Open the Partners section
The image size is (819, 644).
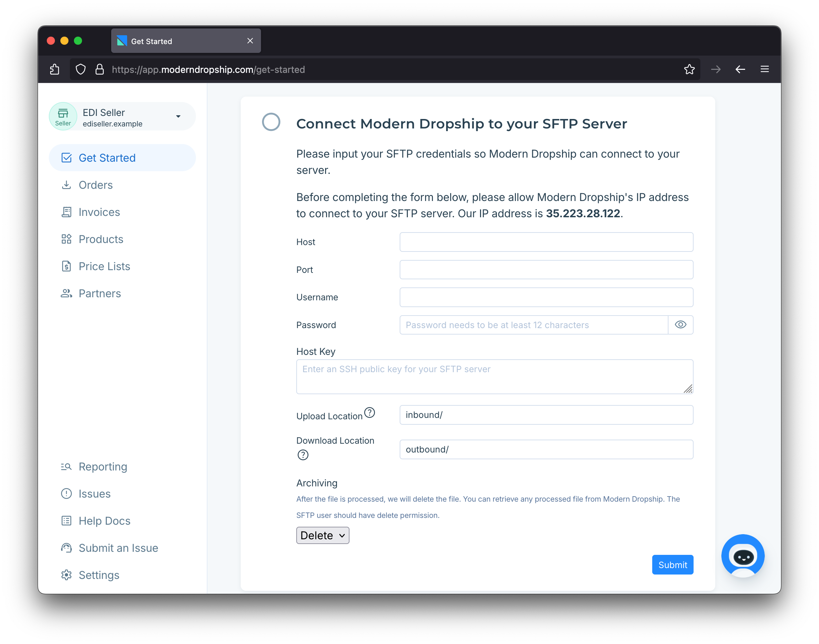(x=100, y=293)
